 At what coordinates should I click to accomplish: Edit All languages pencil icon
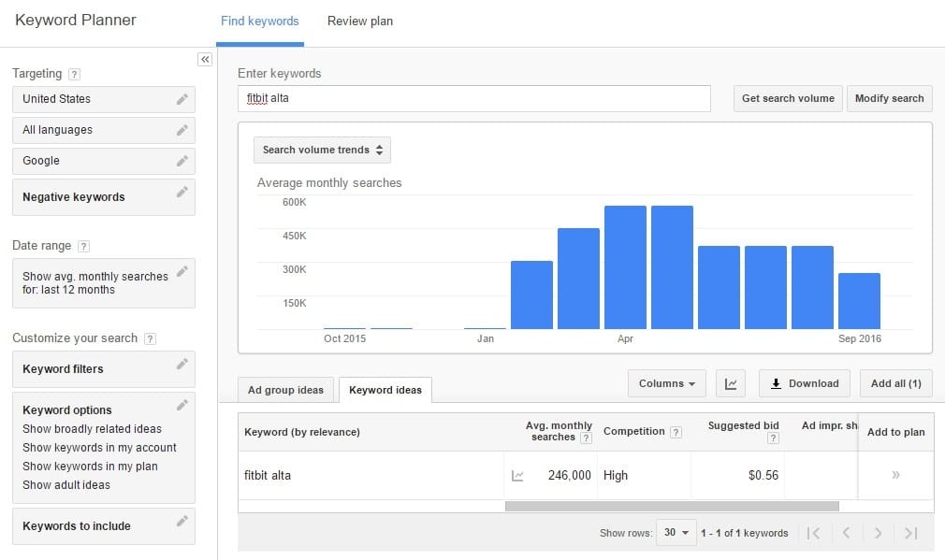click(182, 130)
